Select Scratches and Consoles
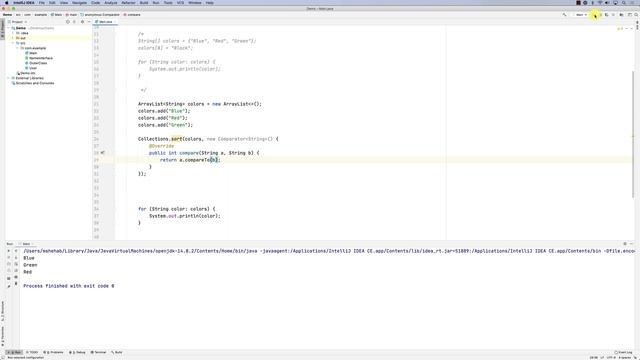 coord(33,83)
